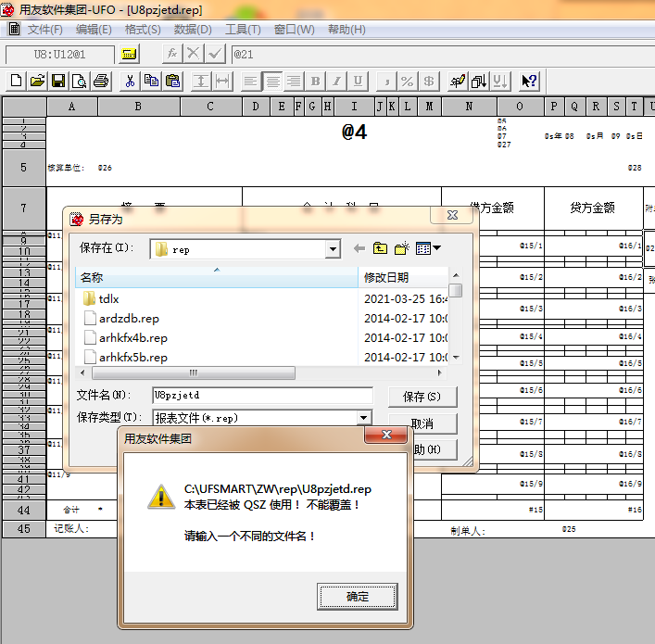Image resolution: width=655 pixels, height=644 pixels.
Task: Center-align text using toolbar icon
Action: 272,81
